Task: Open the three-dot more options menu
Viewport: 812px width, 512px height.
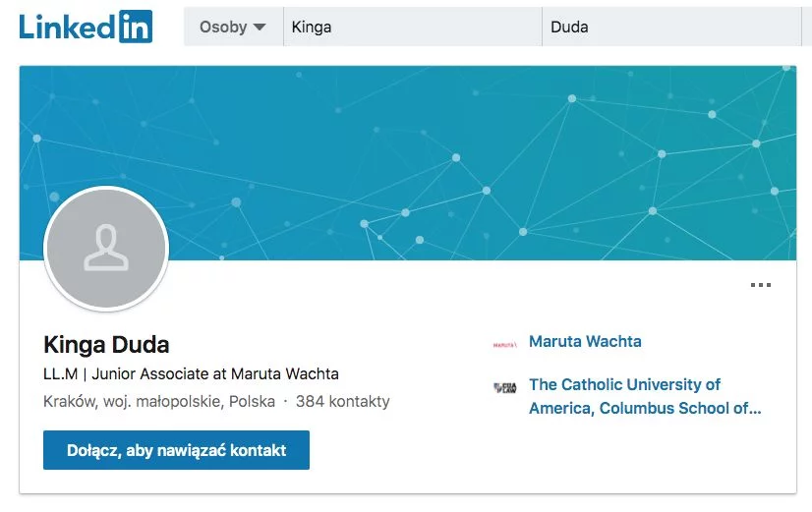Action: click(x=761, y=285)
